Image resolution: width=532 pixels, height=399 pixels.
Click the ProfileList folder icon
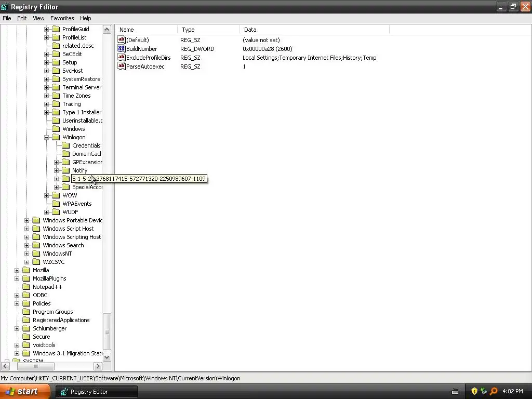[56, 37]
